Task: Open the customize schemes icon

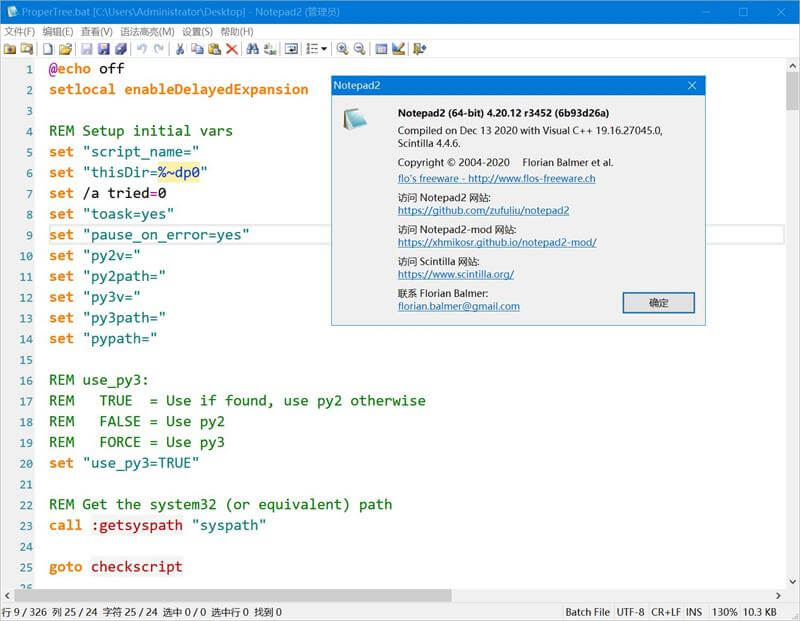Action: pyautogui.click(x=398, y=49)
